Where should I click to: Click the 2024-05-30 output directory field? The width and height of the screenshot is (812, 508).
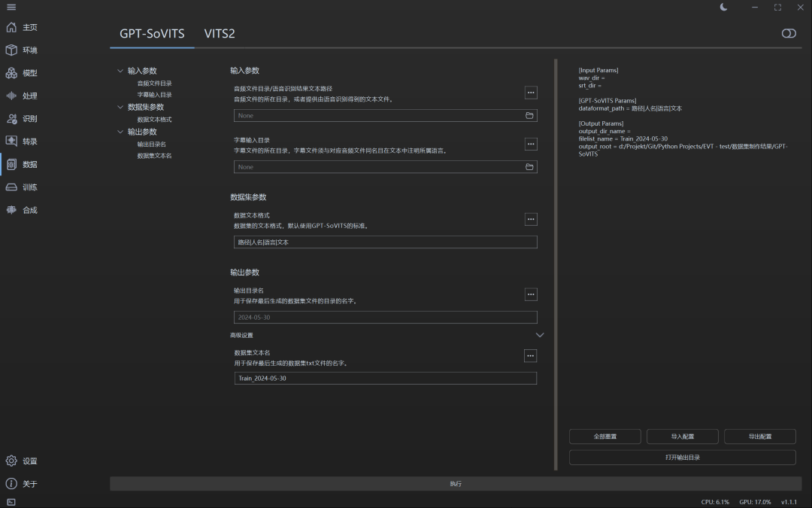pos(385,318)
